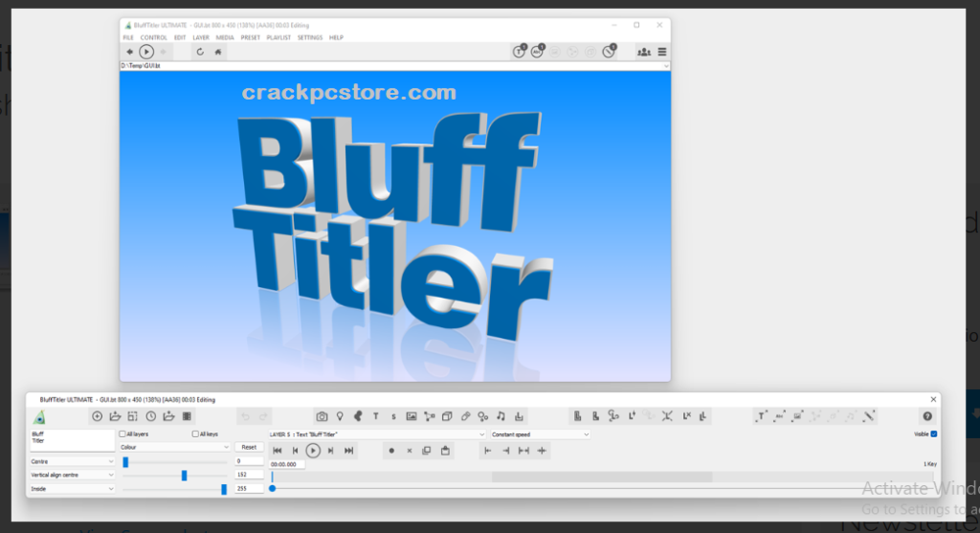Step to the next key
Screen dimensions: 980x533
pyautogui.click(x=330, y=451)
